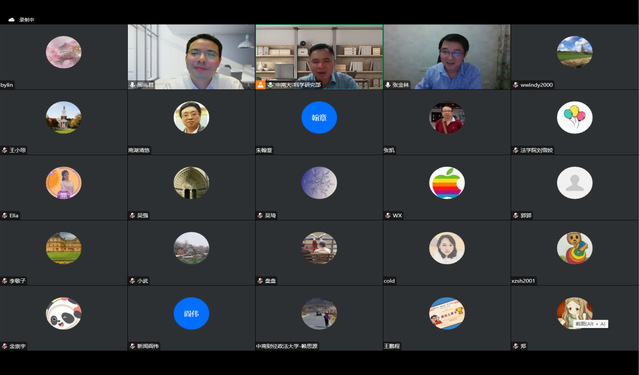
Task: Click the blue 辉伟 initials avatar
Action: (191, 313)
